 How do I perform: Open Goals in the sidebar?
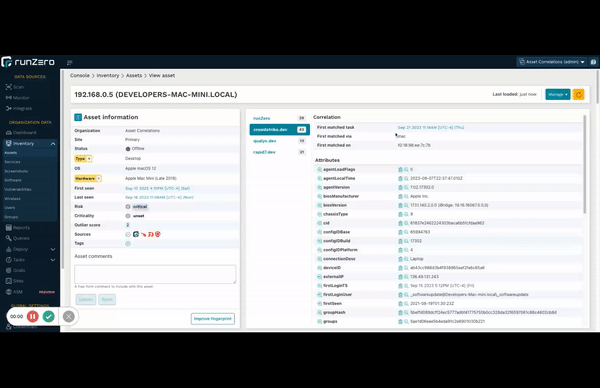tap(15, 270)
